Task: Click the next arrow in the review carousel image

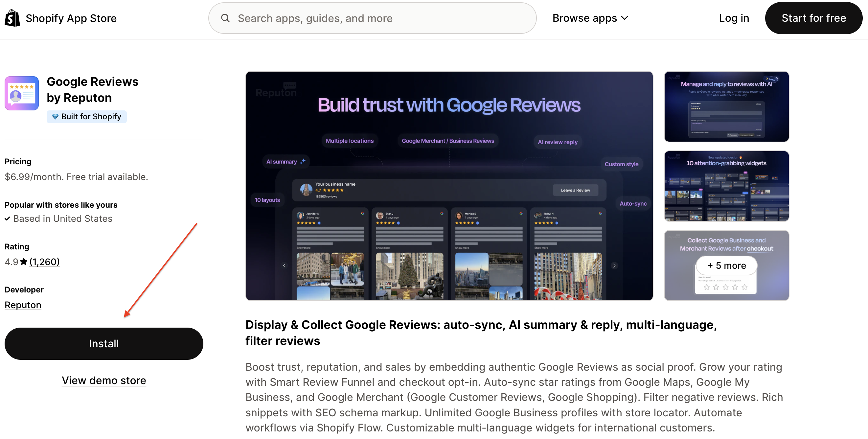Action: click(x=614, y=266)
